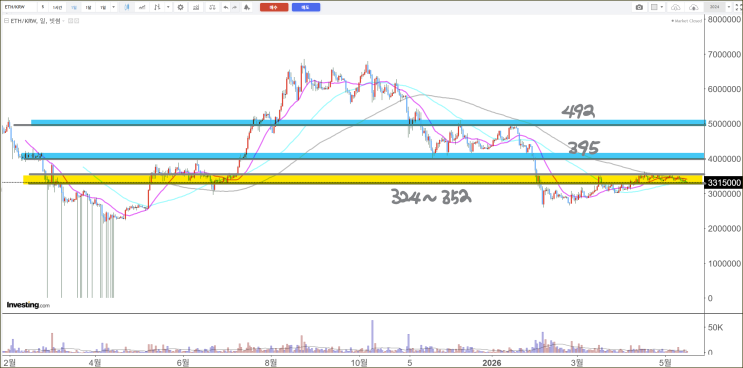Save chart layout cloud upload icon
The image size is (743, 368).
(694, 7)
